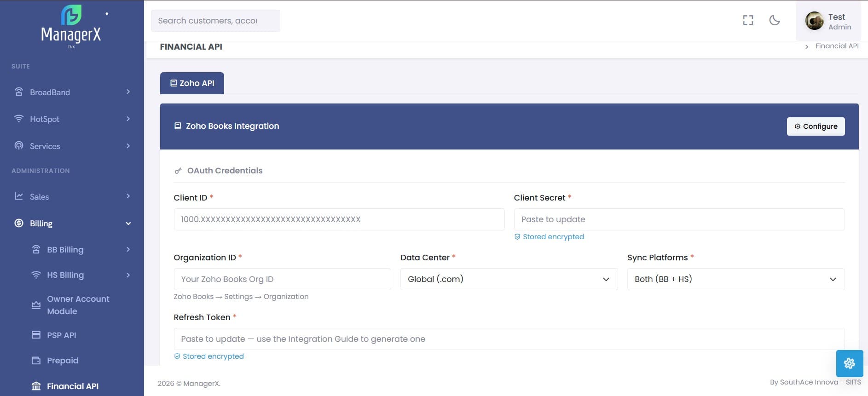Open the Data Center dropdown
868x396 pixels.
click(509, 279)
